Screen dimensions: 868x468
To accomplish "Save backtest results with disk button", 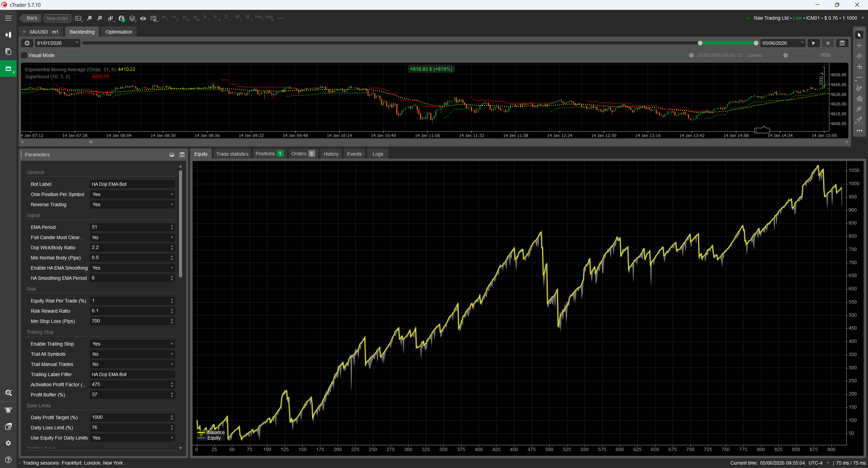I will [842, 43].
